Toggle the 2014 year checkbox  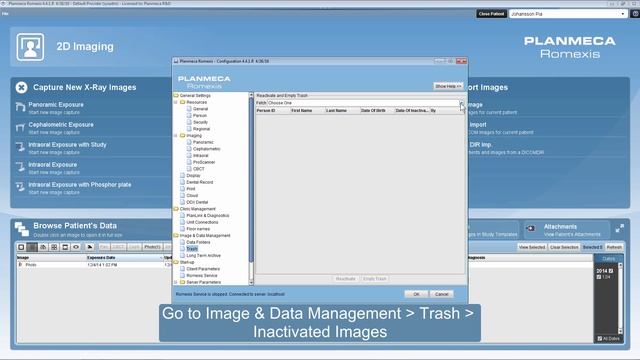pos(611,271)
